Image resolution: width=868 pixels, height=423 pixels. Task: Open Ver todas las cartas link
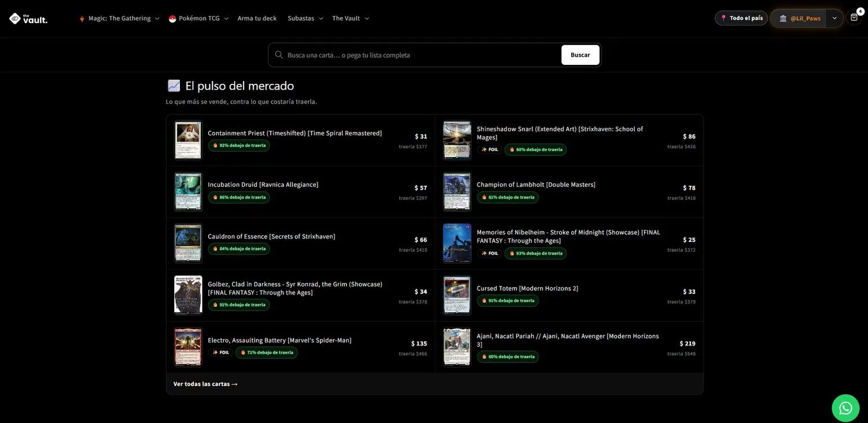(205, 384)
